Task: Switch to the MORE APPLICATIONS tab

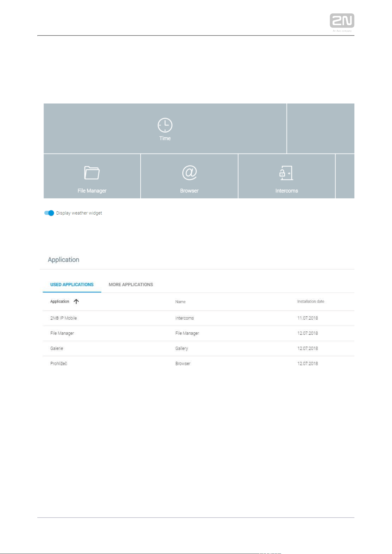Action: [131, 284]
